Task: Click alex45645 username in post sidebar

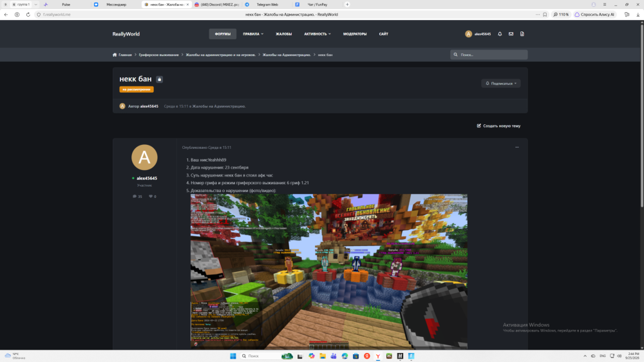Action: [x=147, y=178]
